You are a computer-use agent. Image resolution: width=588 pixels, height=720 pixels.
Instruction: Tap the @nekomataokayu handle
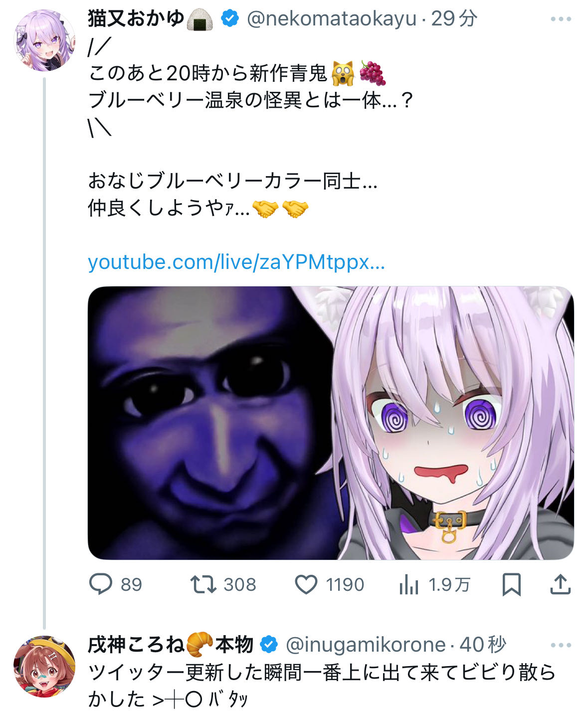332,19
